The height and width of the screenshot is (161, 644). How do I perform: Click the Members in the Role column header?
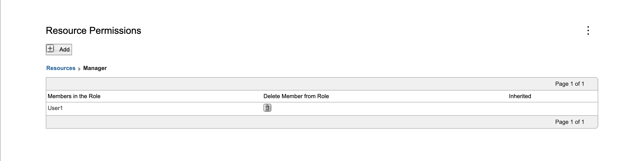[x=74, y=96]
